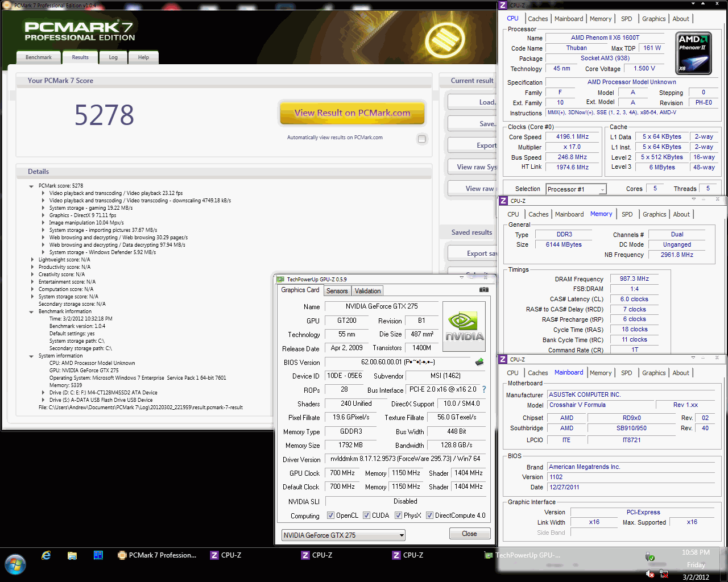Click the network tray icon
Viewport: 728px width, 582px height.
[x=663, y=574]
